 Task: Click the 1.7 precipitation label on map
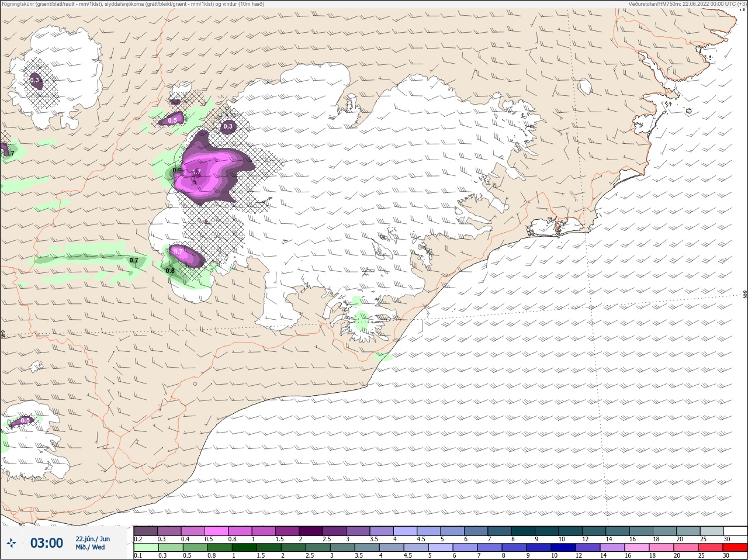tap(196, 172)
